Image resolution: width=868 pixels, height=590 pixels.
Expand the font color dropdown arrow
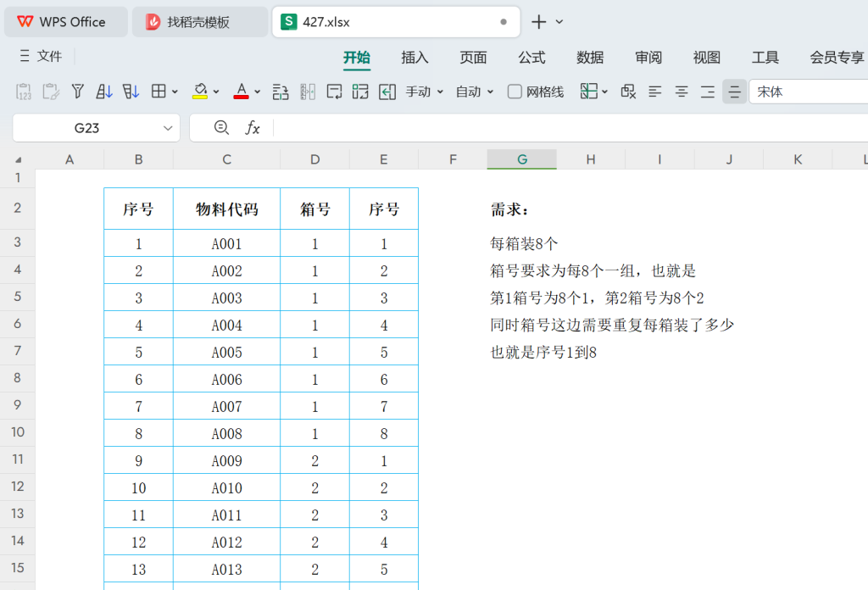coord(258,92)
